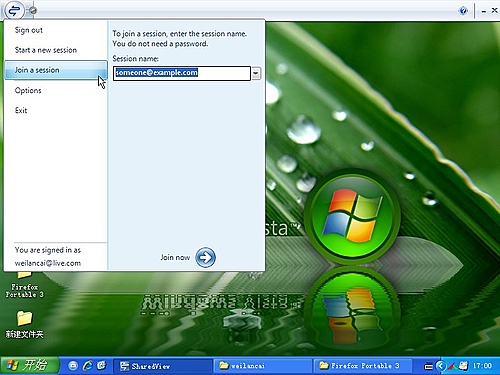The height and width of the screenshot is (375, 500).
Task: Select Join a session menu item
Action: pyautogui.click(x=56, y=70)
